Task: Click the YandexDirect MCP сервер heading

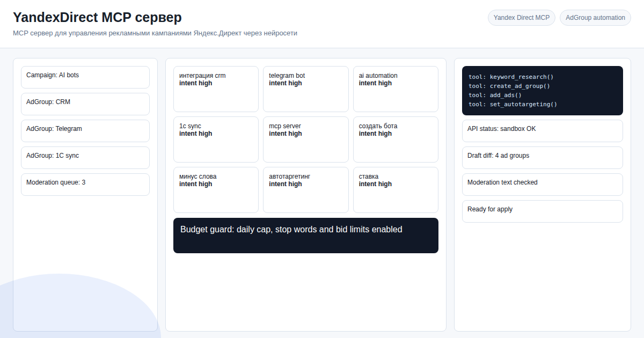Action: tap(97, 18)
